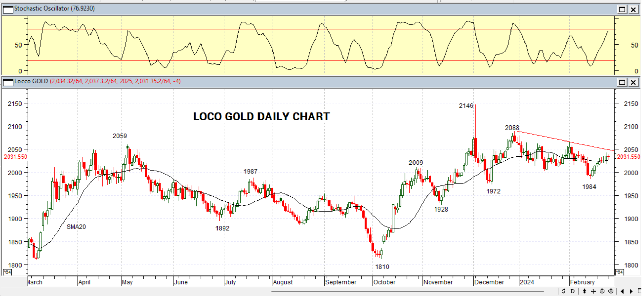This screenshot has width=644, height=296.
Task: Click the 2088 high annotation
Action: pyautogui.click(x=512, y=128)
